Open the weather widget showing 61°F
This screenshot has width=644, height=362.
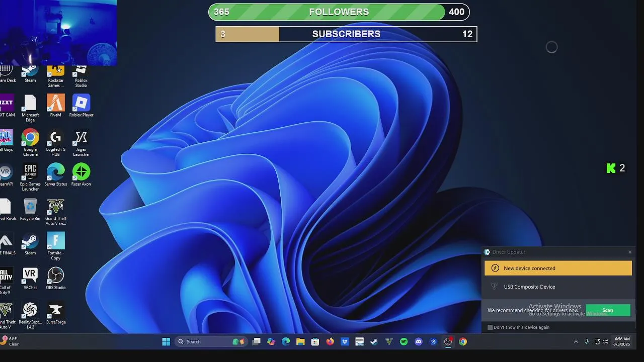10,341
